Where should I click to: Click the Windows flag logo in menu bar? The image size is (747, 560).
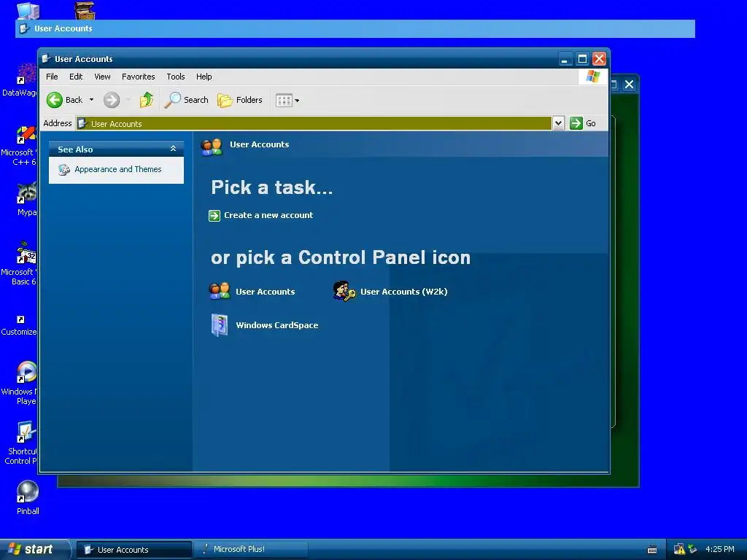(x=593, y=76)
